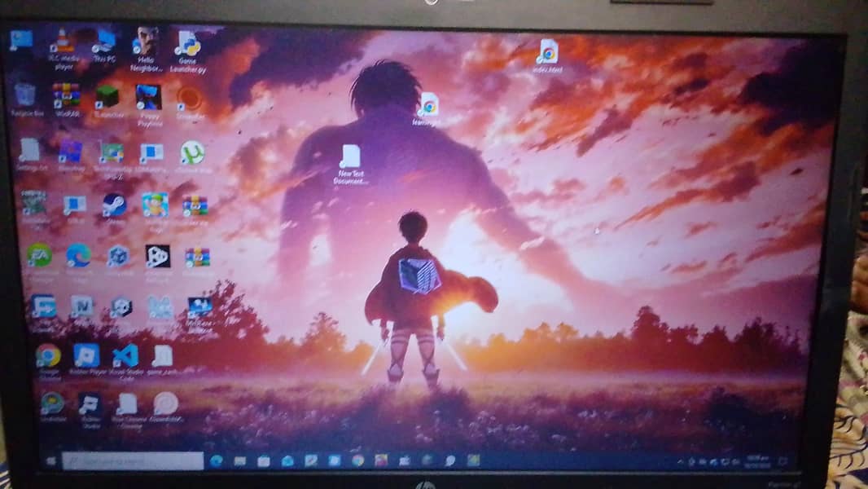Open the black bunny-logo app shortcut
This screenshot has width=868, height=489.
coord(158,262)
